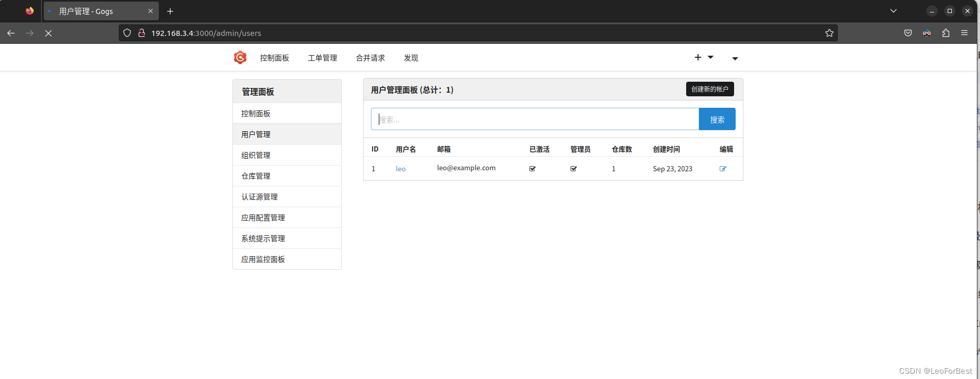Select 组织管理 in the admin sidebar
Screen dimensions: 980x379
pos(287,155)
